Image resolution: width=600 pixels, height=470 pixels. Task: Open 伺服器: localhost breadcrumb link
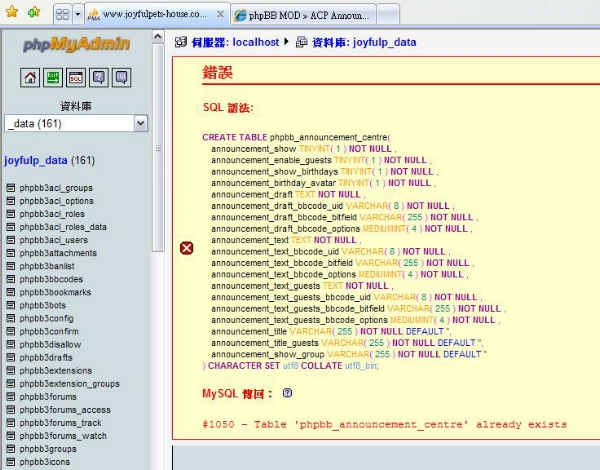point(235,42)
